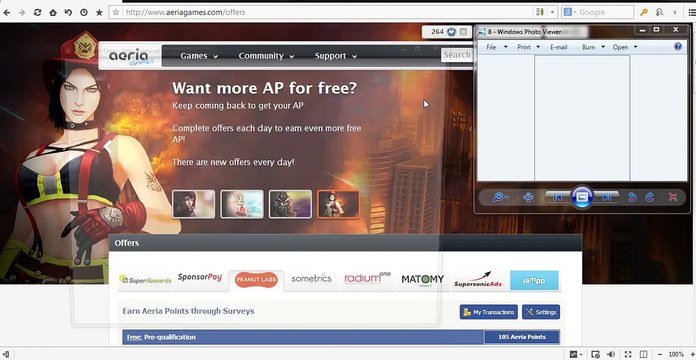This screenshot has height=360, width=696.
Task: Switch to the RadiumOne offers tab
Action: [x=367, y=278]
